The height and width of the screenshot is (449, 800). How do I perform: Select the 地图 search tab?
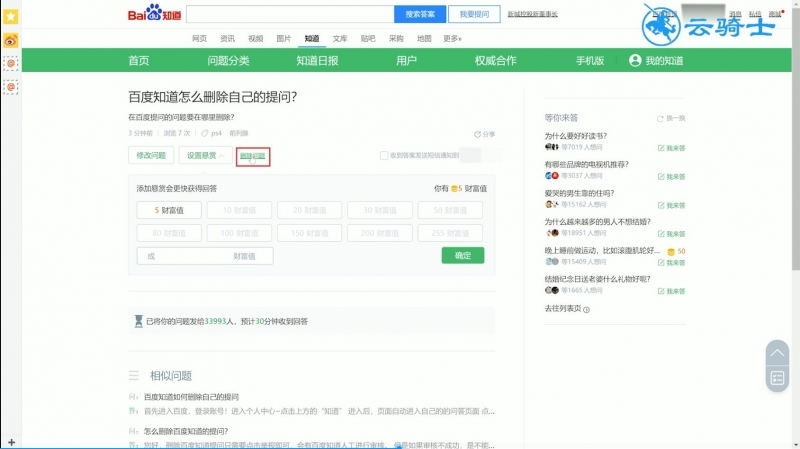point(424,38)
